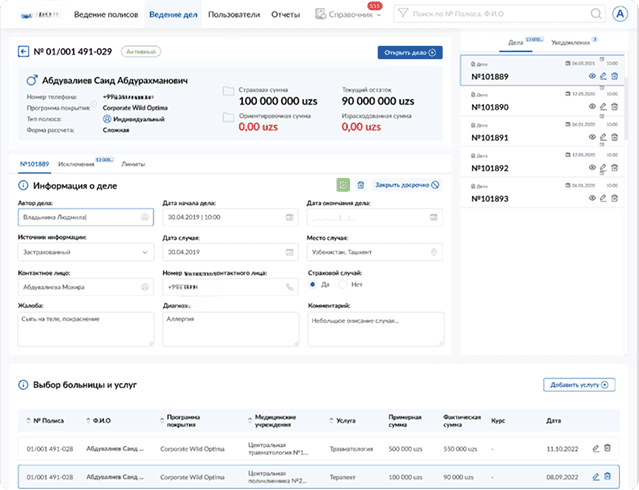The width and height of the screenshot is (639, 490).
Task: Click the Комментарий text area
Action: [x=376, y=329]
